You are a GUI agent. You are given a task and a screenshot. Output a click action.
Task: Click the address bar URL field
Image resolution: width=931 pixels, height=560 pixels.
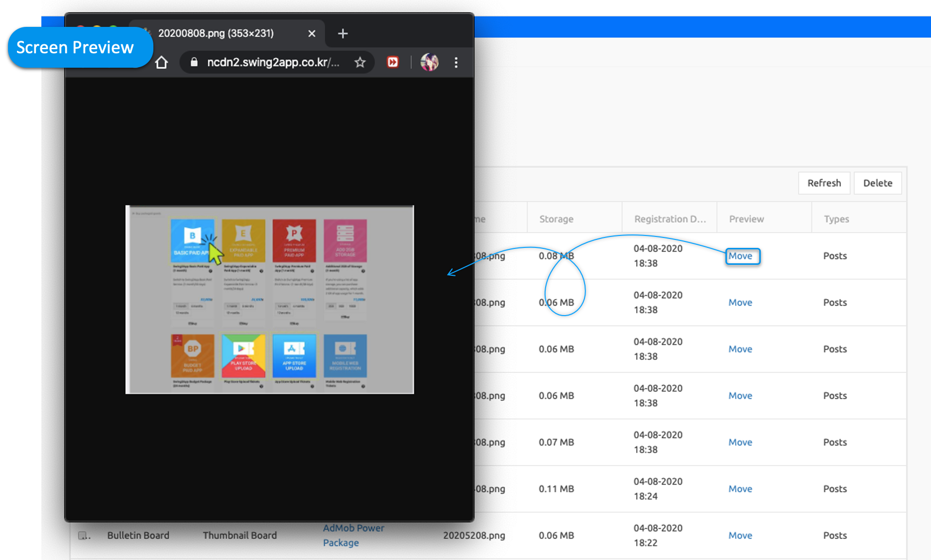pyautogui.click(x=273, y=63)
